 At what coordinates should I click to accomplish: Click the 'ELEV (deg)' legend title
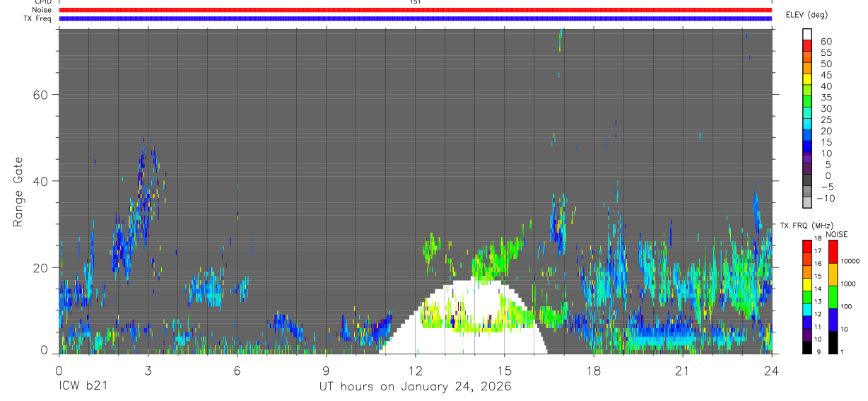click(807, 15)
